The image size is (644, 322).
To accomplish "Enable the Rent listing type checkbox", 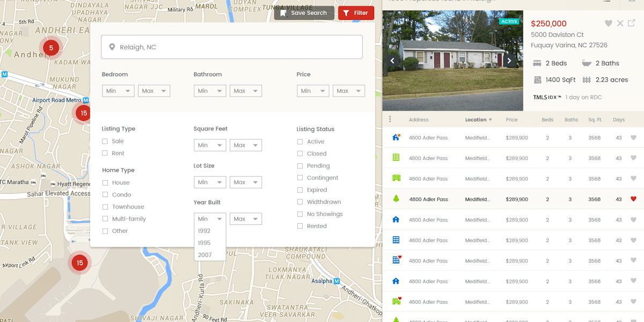I will (x=105, y=153).
